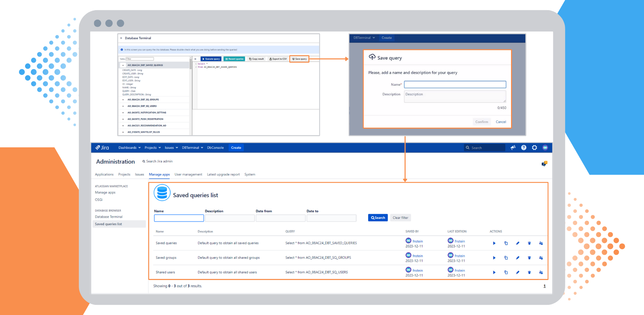The image size is (644, 315).
Task: Open the Jira help question-mark icon
Action: point(524,148)
